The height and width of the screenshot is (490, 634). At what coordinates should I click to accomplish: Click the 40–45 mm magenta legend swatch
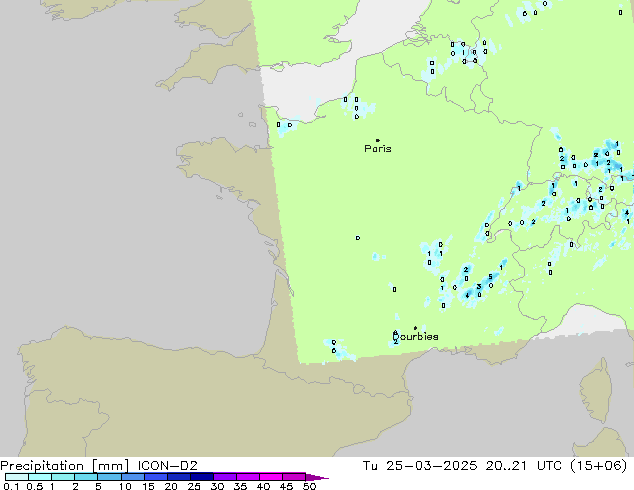click(271, 477)
